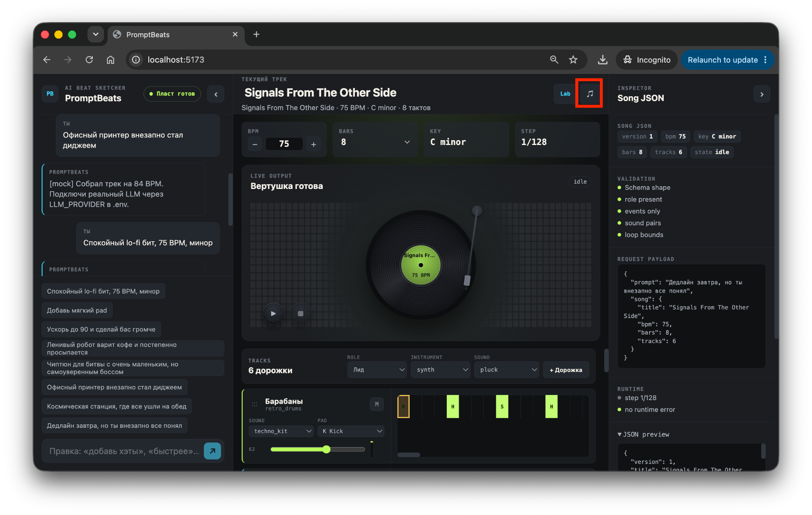Increase BPM with the plus button

click(x=314, y=144)
